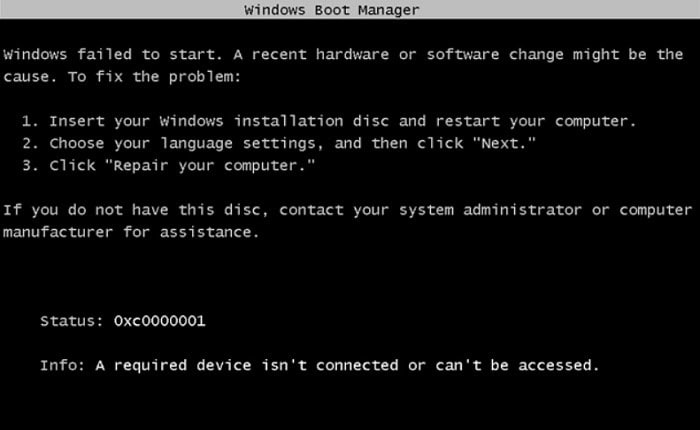This screenshot has width=700, height=430.
Task: Click the words 'system administrator or computer'
Action: 546,210
